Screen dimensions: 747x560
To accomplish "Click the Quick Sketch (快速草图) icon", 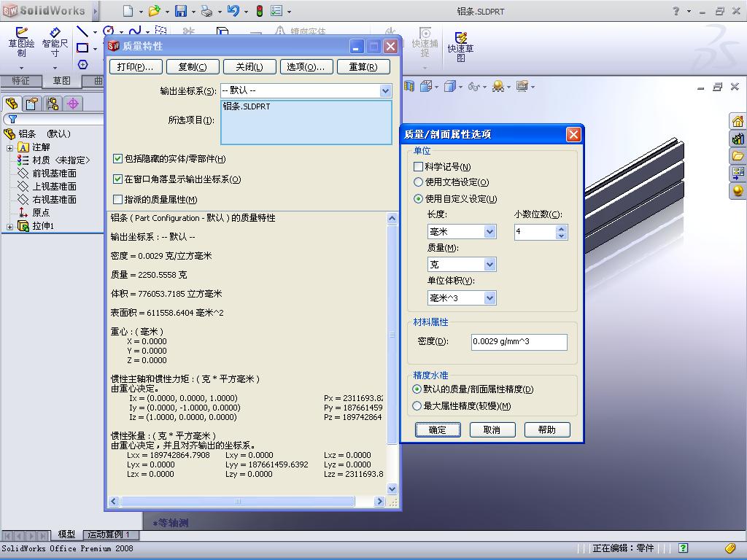I will point(460,47).
